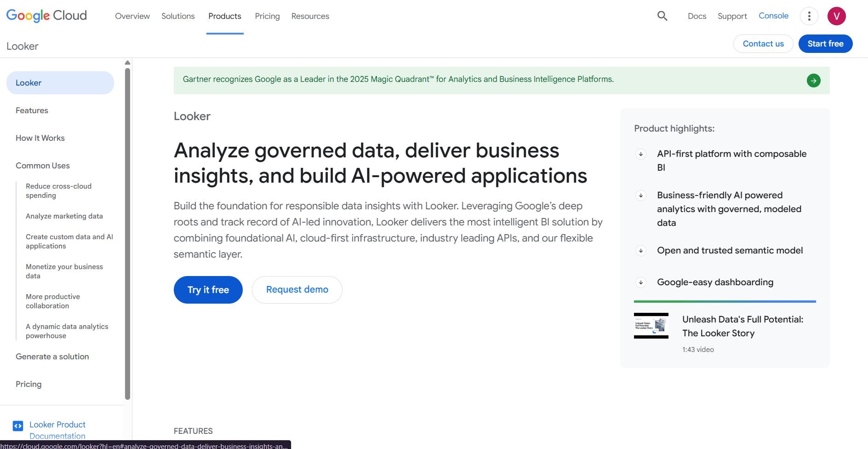The width and height of the screenshot is (868, 449).
Task: Expand Business-friendly AI powered analytics highlight
Action: click(x=641, y=196)
